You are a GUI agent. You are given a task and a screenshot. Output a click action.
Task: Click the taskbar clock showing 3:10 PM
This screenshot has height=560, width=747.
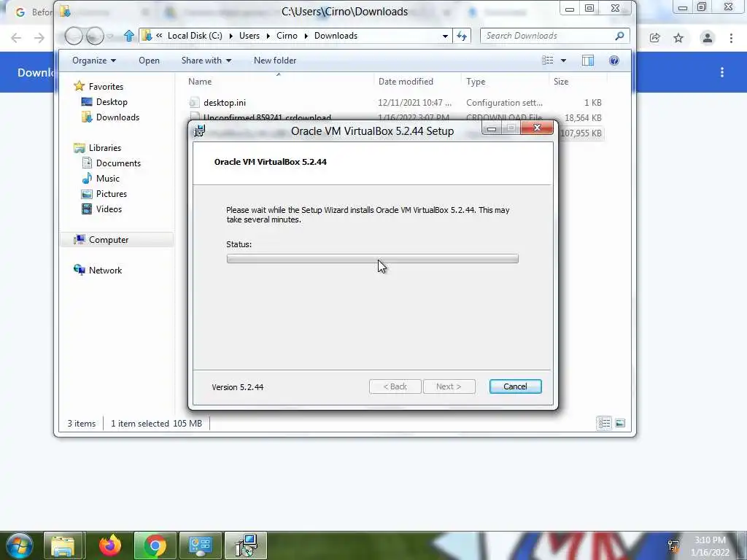pyautogui.click(x=710, y=546)
